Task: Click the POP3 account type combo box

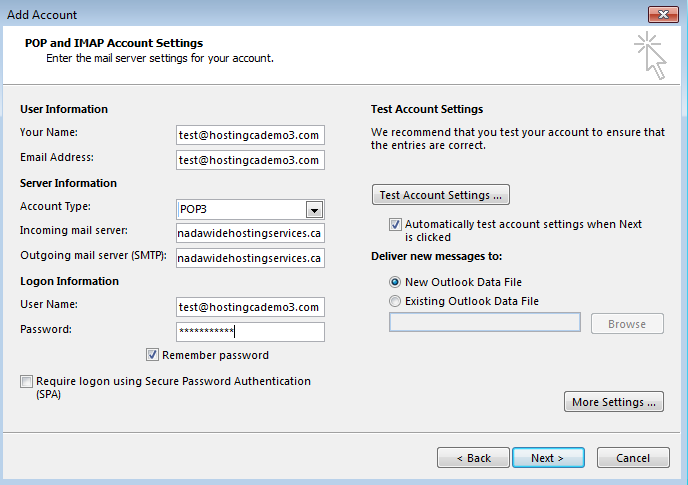Action: (250, 209)
